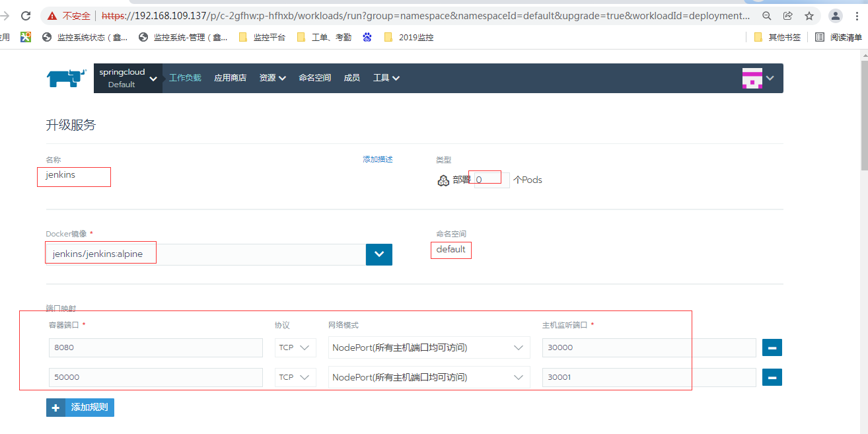Screen dimensions: 868x434
Task: Open the 其他书签 folder
Action: point(777,38)
